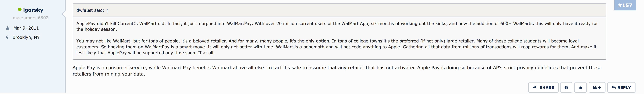Click the joined date person icon
The width and height of the screenshot is (644, 94).
7,28
